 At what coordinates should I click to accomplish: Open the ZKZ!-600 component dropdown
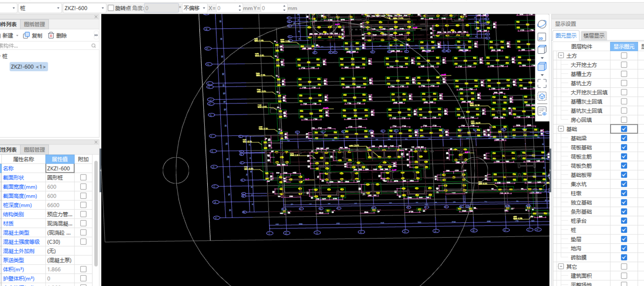pos(103,8)
